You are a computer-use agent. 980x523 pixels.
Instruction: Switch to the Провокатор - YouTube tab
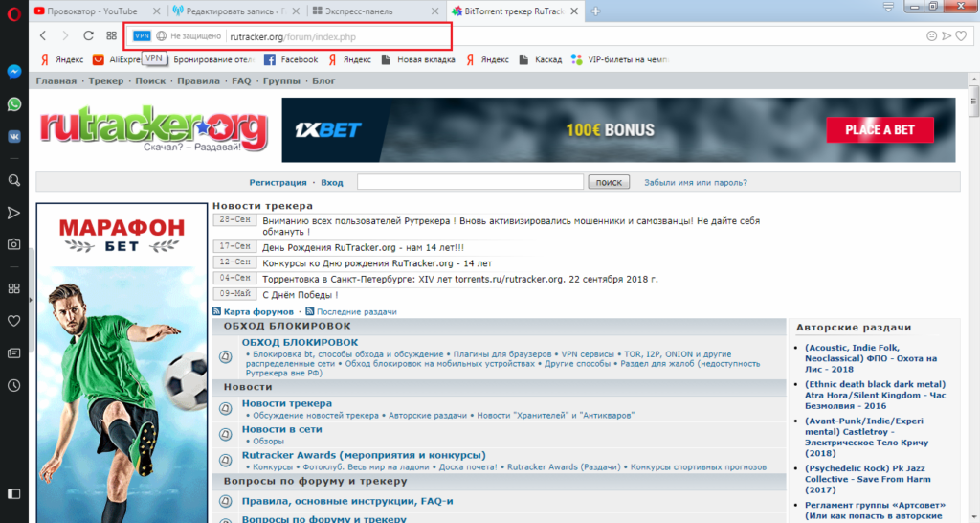pos(91,11)
